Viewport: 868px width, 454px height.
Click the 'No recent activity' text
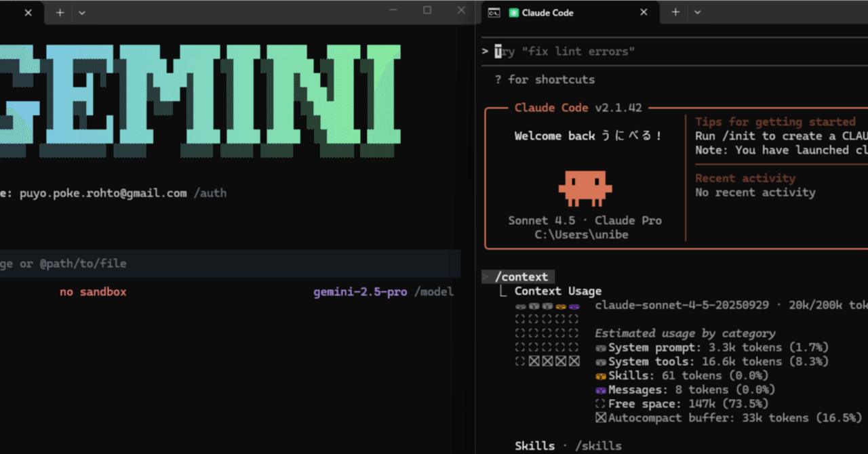coord(755,192)
